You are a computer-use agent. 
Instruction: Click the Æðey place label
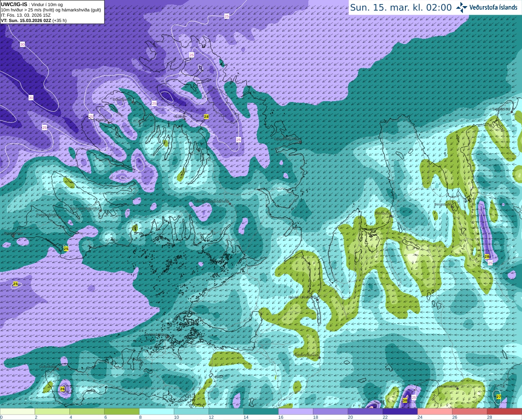pyautogui.click(x=179, y=117)
